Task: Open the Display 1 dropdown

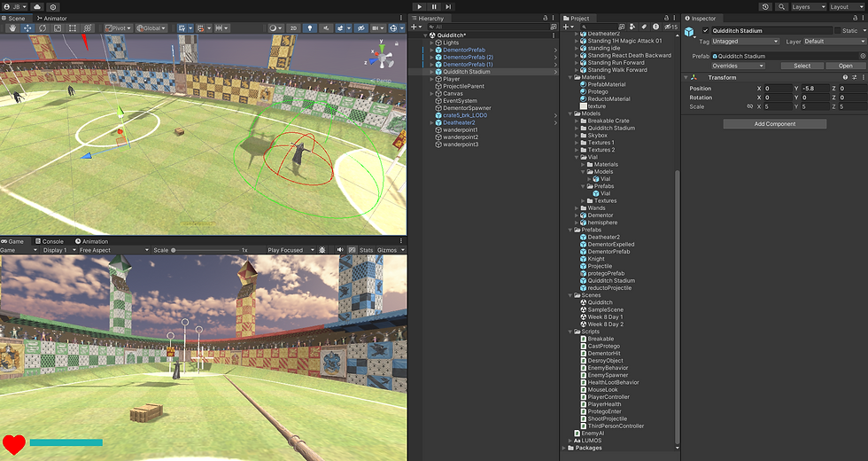Action: pyautogui.click(x=58, y=250)
